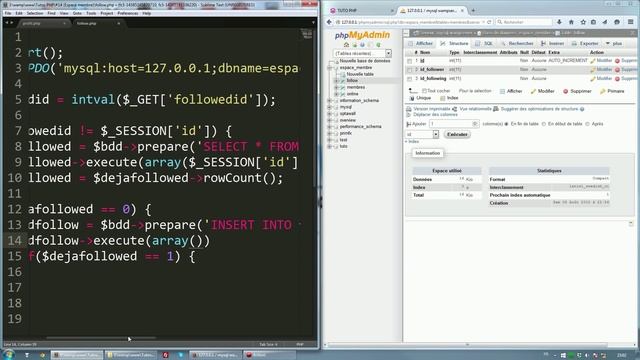Open plus dropdown in phpMyAdmin tabs

click(614, 44)
